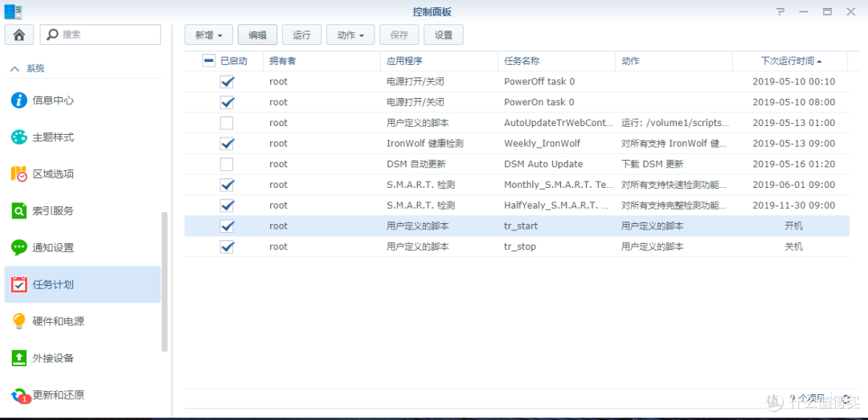Click the 开机 trigger cell
The height and width of the screenshot is (420, 868).
coord(794,226)
